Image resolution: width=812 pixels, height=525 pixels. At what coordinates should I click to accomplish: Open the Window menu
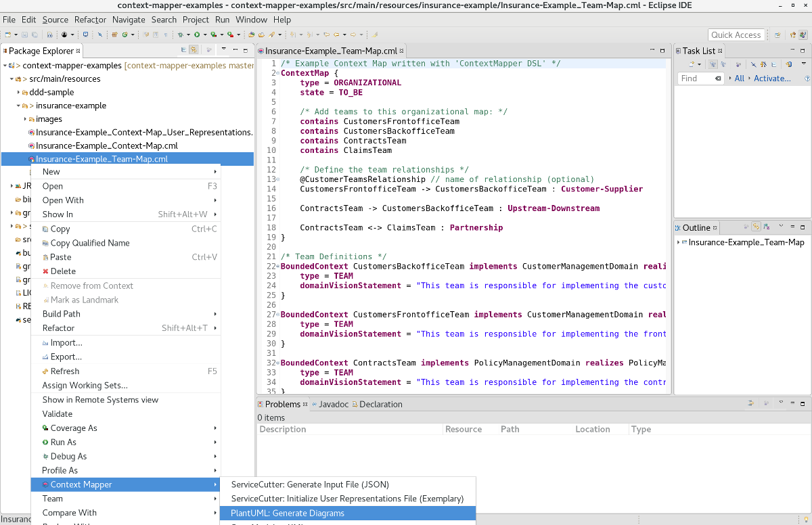tap(251, 20)
